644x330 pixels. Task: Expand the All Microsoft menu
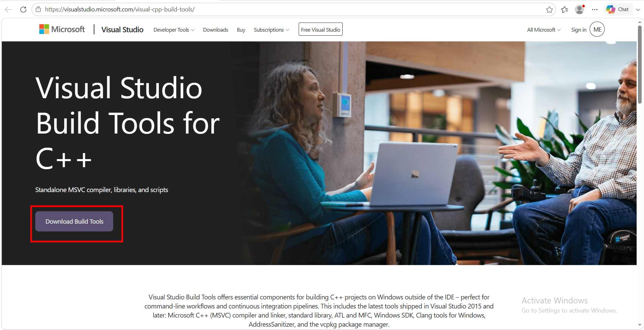[x=544, y=30]
